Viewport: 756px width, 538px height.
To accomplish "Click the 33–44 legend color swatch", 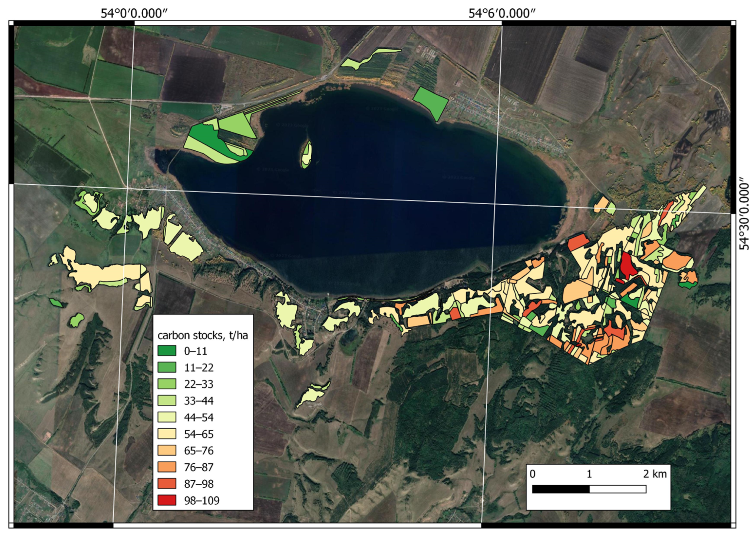I will click(x=166, y=400).
